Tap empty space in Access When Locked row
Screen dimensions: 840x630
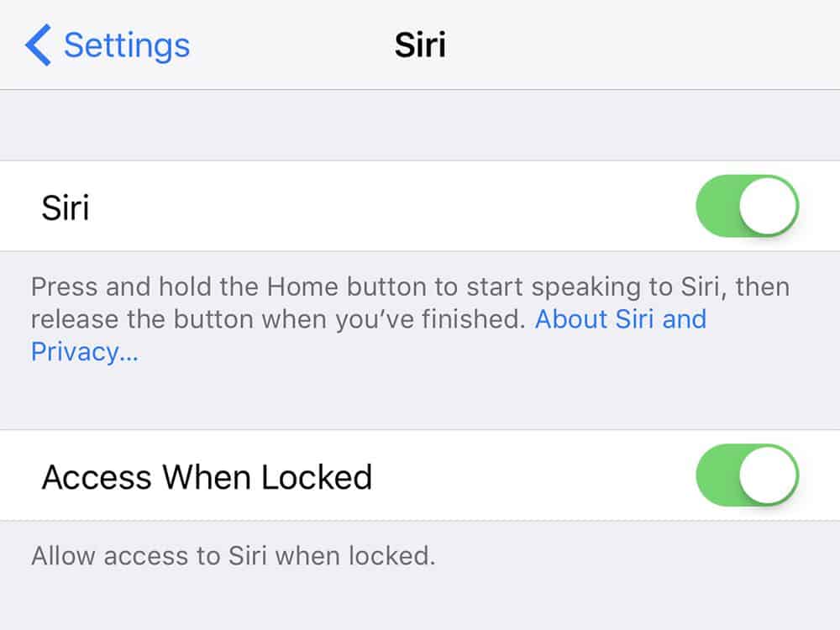(x=529, y=477)
